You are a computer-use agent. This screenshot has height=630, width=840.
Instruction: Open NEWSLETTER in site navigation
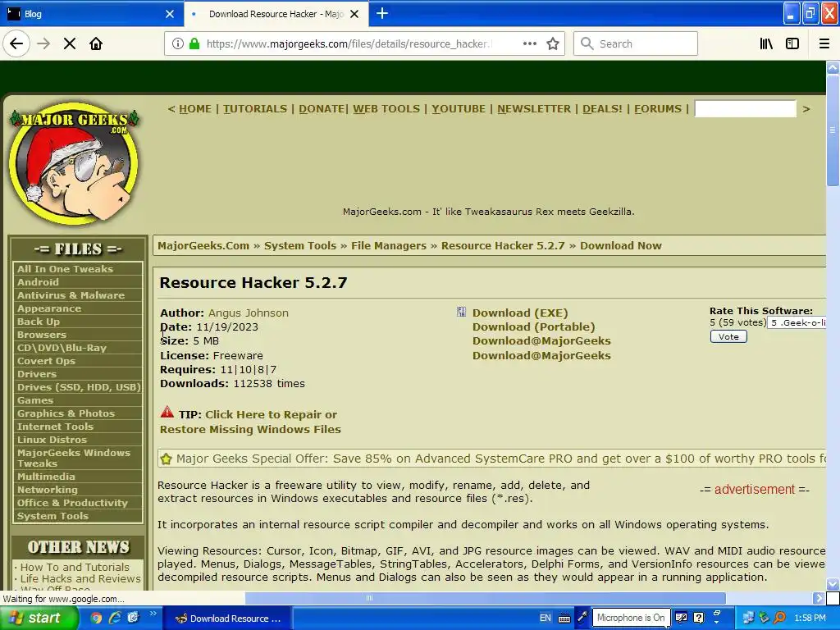point(534,109)
